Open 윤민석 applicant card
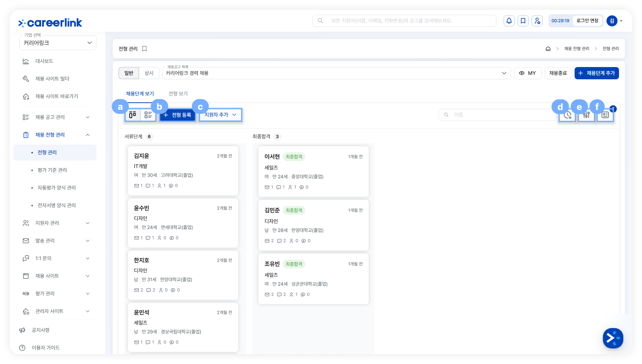Viewport: 642px width, 364px height. coord(183,327)
